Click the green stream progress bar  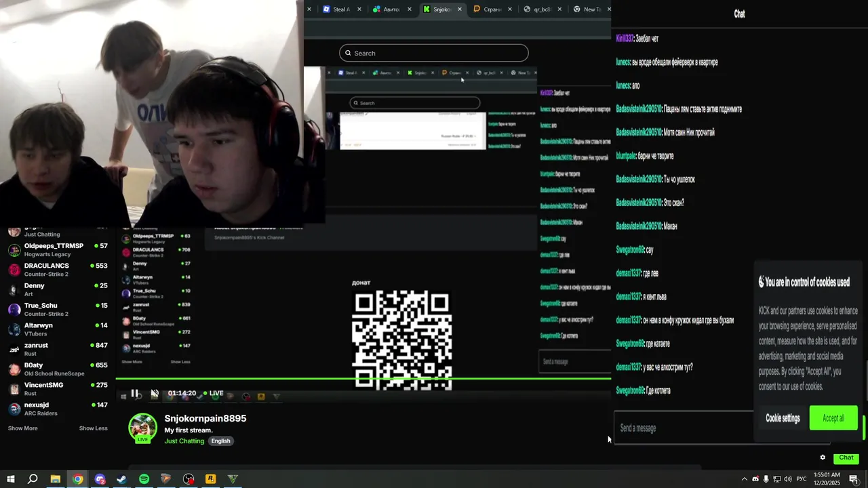[363, 378]
